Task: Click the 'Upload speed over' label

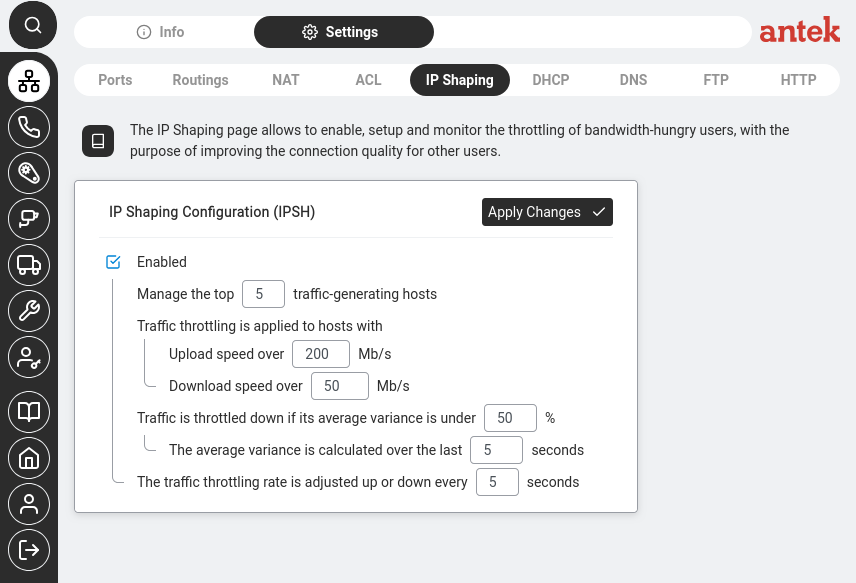Action: (227, 354)
